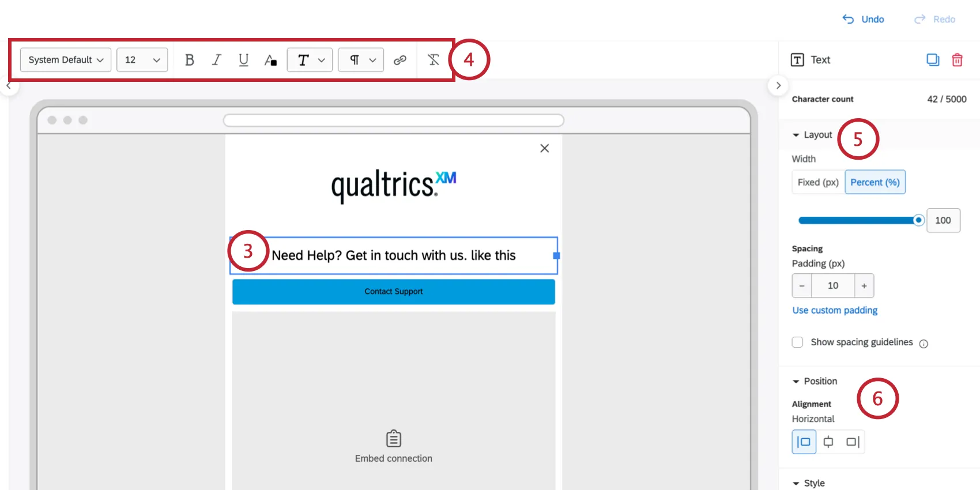Image resolution: width=980 pixels, height=490 pixels.
Task: Apply italic formatting
Action: (216, 60)
